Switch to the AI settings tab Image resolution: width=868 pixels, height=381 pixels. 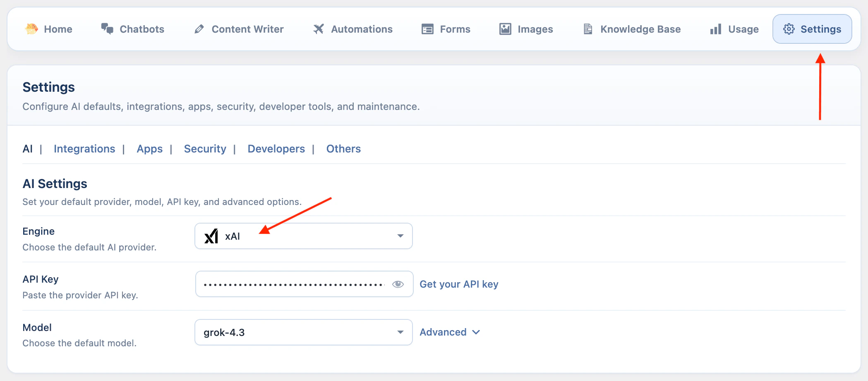[x=27, y=149]
